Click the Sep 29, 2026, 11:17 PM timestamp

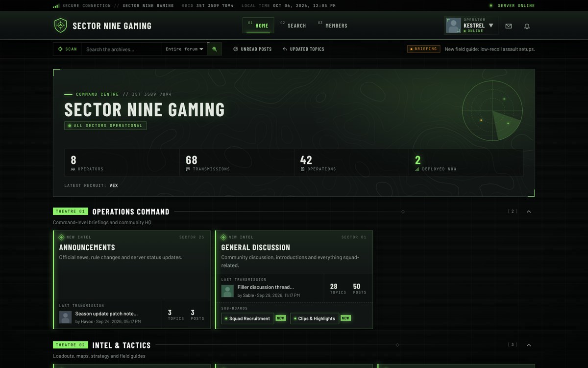278,295
